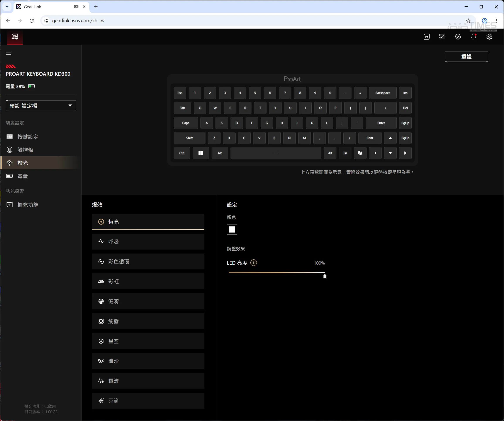
Task: Reload the browser page
Action: [x=31, y=21]
